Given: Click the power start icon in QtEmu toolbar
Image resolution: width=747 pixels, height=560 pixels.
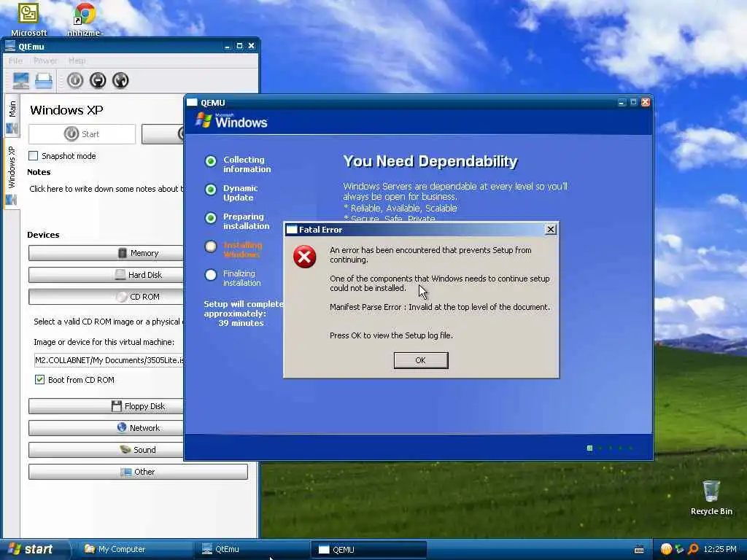Looking at the screenshot, I should [75, 80].
